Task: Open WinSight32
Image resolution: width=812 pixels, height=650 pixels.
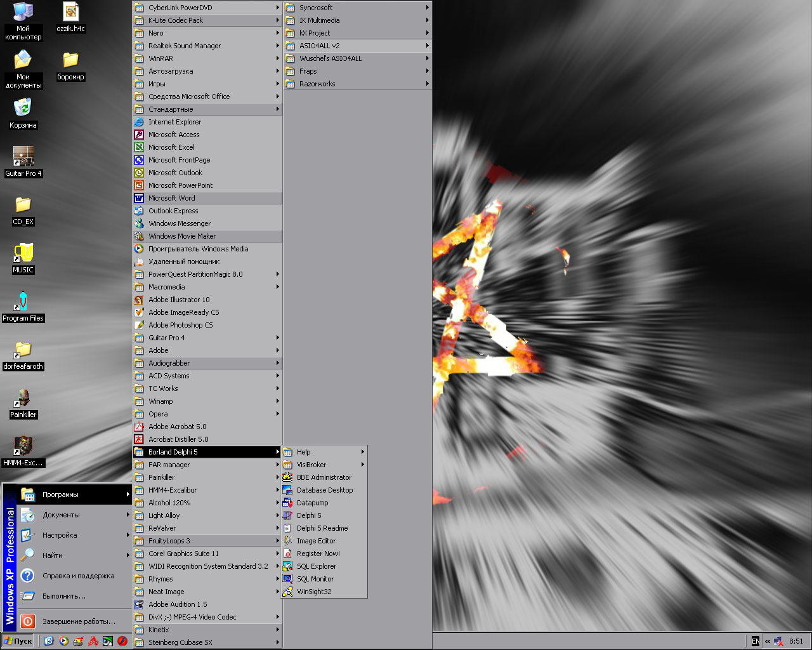Action: click(325, 592)
